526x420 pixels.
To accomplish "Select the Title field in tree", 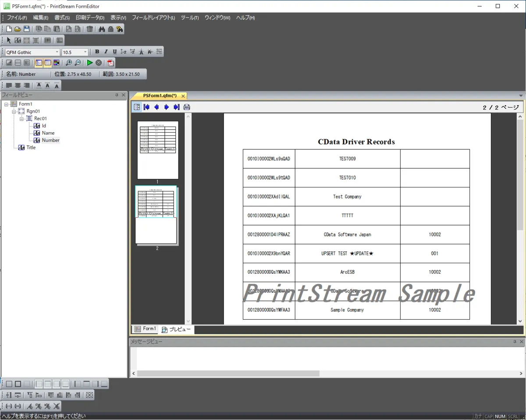I will click(x=31, y=148).
